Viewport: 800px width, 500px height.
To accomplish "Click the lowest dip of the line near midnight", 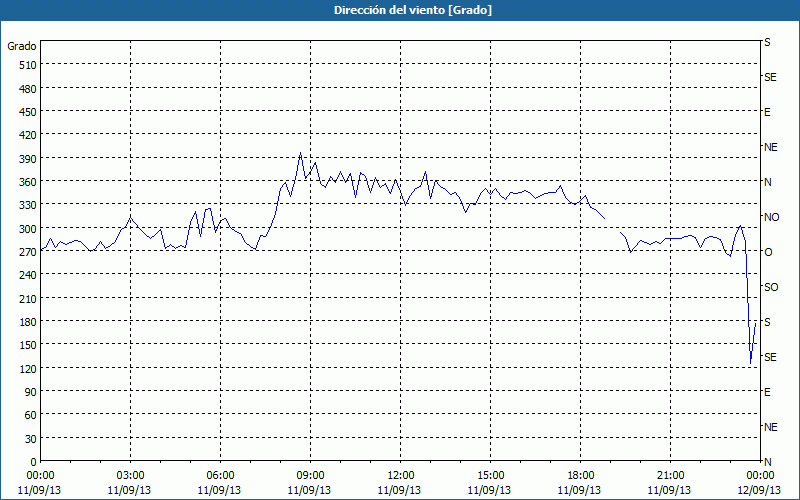I will 751,363.
